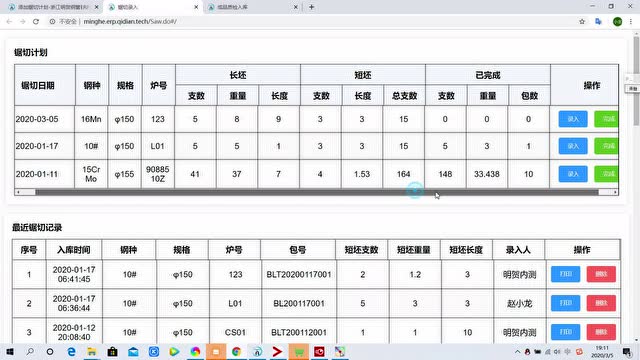The image size is (640, 360).
Task: Click blue entry button for 2020-01-11 row
Action: tap(573, 174)
